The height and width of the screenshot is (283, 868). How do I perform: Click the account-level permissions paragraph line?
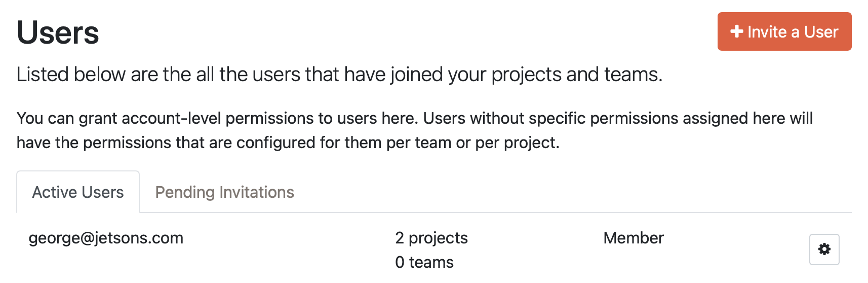[218, 118]
